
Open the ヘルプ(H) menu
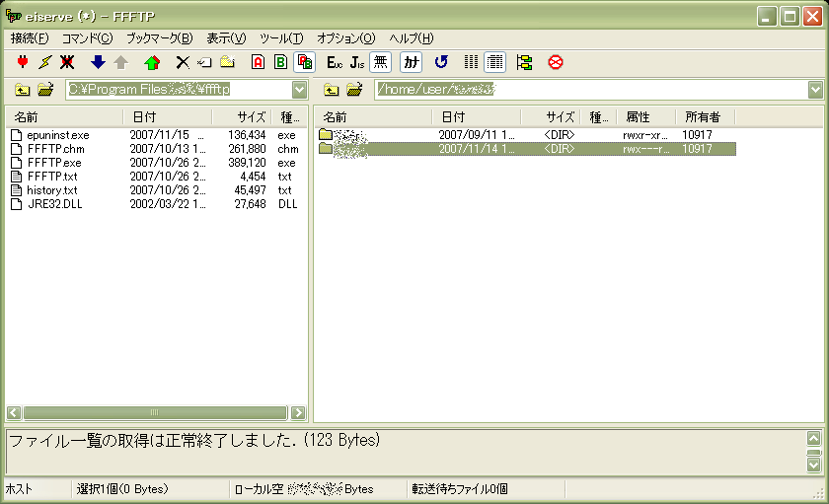(x=411, y=38)
